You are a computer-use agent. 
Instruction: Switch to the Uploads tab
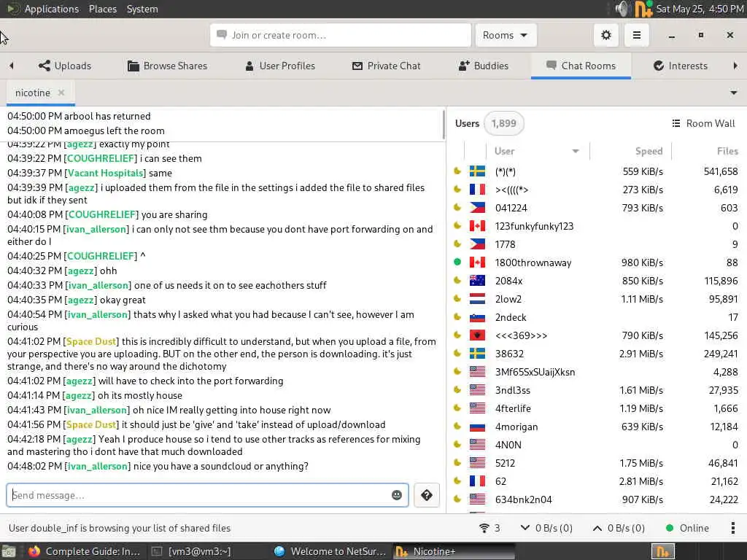coord(65,66)
